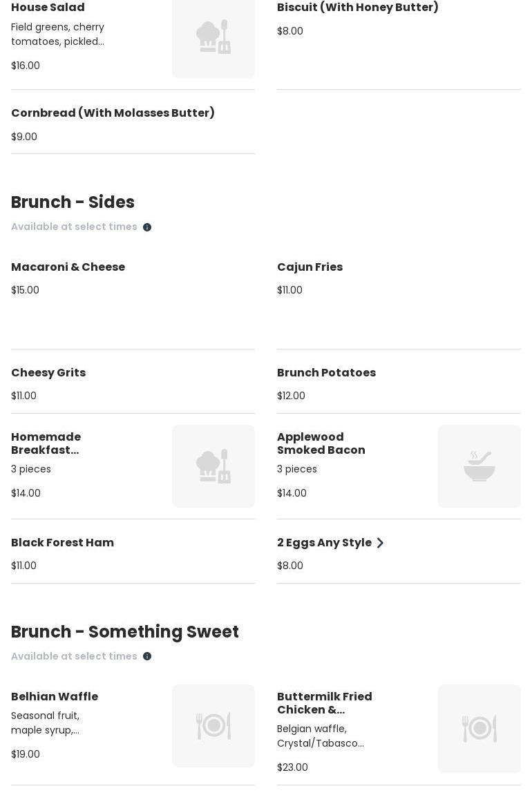Viewport: 532px width, 795px height.
Task: Click the Brunch - Sides heading
Action: (73, 202)
